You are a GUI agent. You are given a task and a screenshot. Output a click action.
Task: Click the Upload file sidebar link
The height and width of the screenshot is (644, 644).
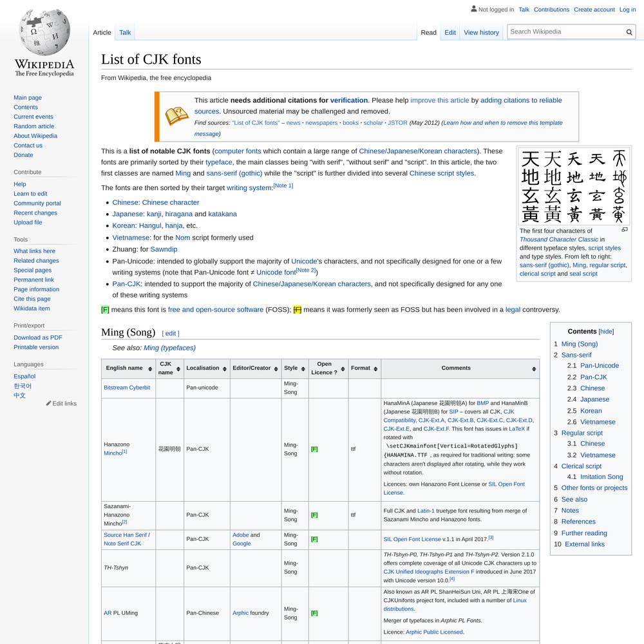[x=28, y=222]
